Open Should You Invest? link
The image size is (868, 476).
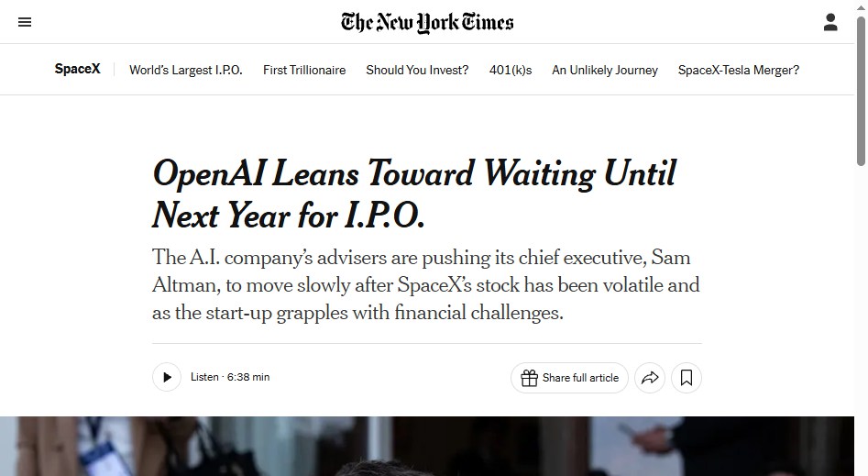[417, 70]
